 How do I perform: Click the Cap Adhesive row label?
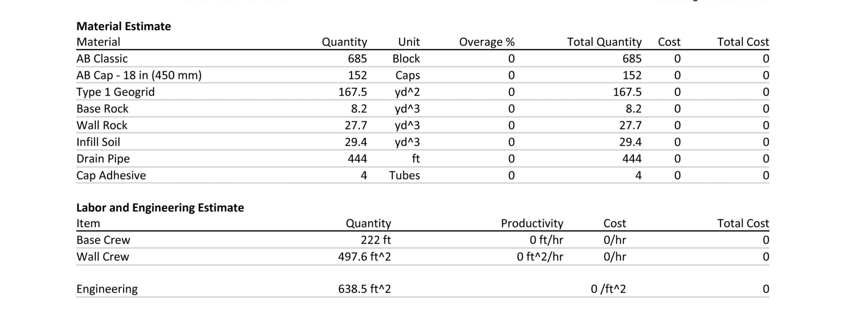coord(111,175)
